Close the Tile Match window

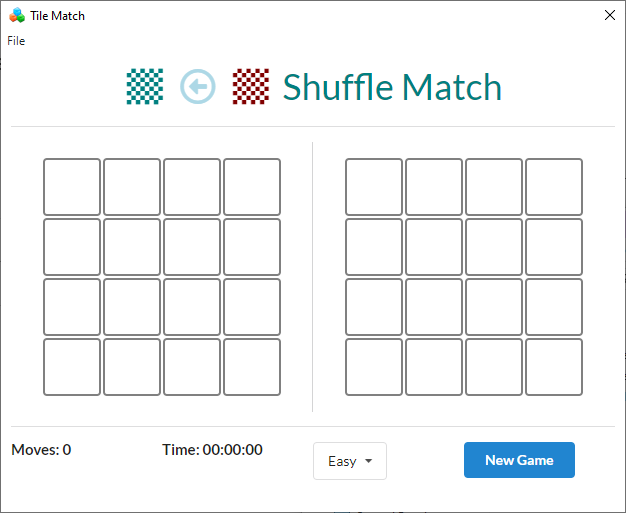[610, 15]
